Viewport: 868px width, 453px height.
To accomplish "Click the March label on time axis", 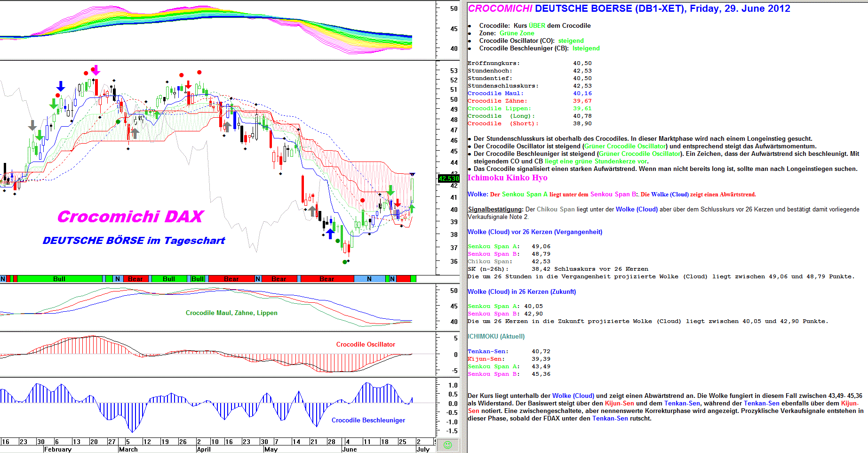I will (128, 449).
